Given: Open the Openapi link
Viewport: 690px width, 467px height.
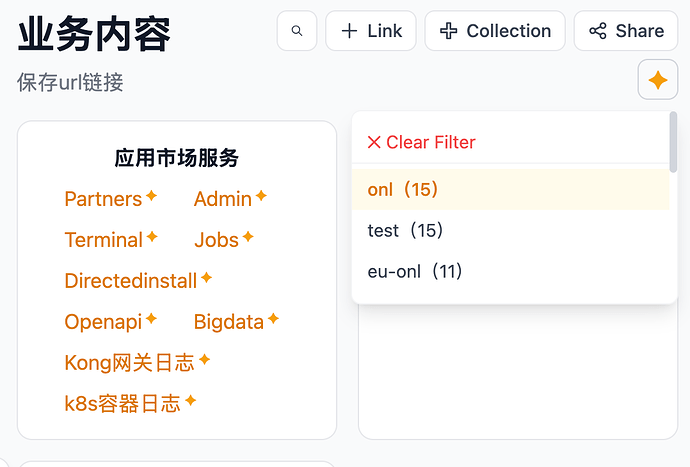Looking at the screenshot, I should tap(103, 322).
